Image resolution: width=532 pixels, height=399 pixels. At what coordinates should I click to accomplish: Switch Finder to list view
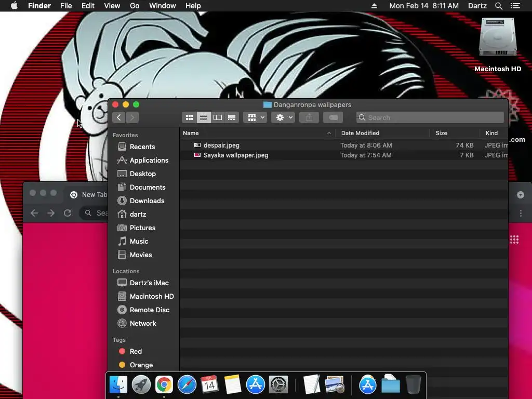[x=204, y=117]
